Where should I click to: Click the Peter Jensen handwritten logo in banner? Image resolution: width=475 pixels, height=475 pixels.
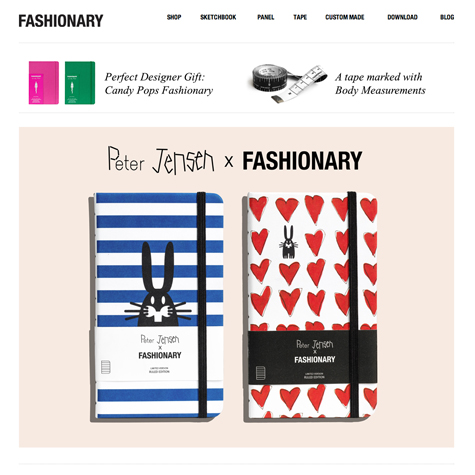pyautogui.click(x=161, y=161)
